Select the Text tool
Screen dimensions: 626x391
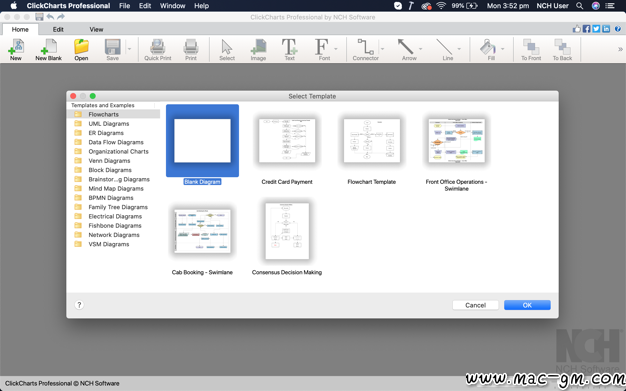(x=289, y=50)
